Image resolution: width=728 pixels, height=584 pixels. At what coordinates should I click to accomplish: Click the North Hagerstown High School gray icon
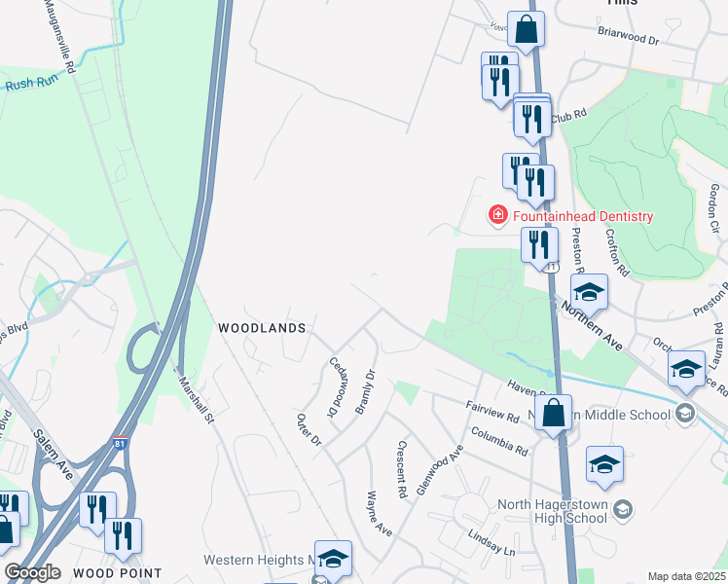[x=623, y=510]
